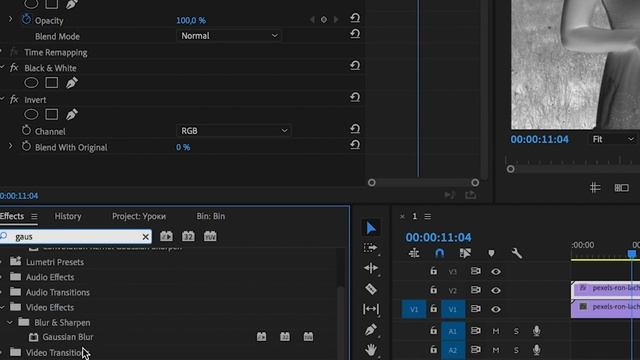Select the Selection tool arrow
This screenshot has width=640, height=360.
coord(371,228)
